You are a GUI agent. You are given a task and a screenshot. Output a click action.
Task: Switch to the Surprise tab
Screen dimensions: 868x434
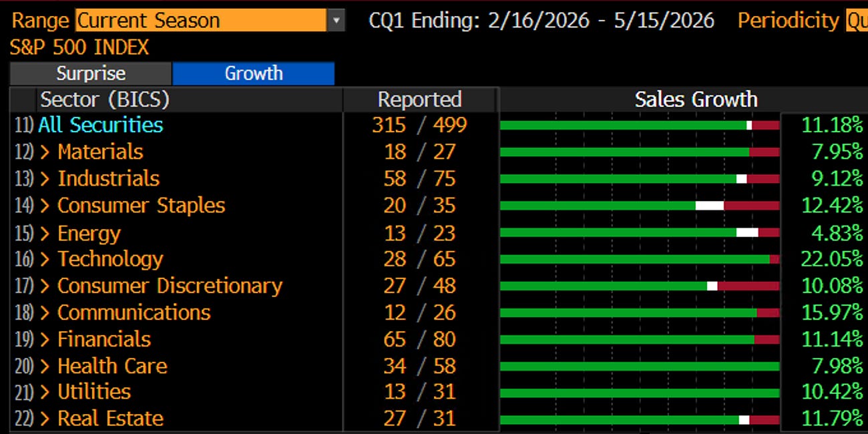[91, 73]
